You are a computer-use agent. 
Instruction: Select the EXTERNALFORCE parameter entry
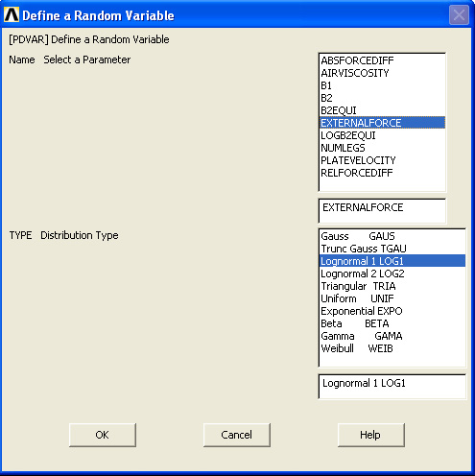pyautogui.click(x=382, y=123)
